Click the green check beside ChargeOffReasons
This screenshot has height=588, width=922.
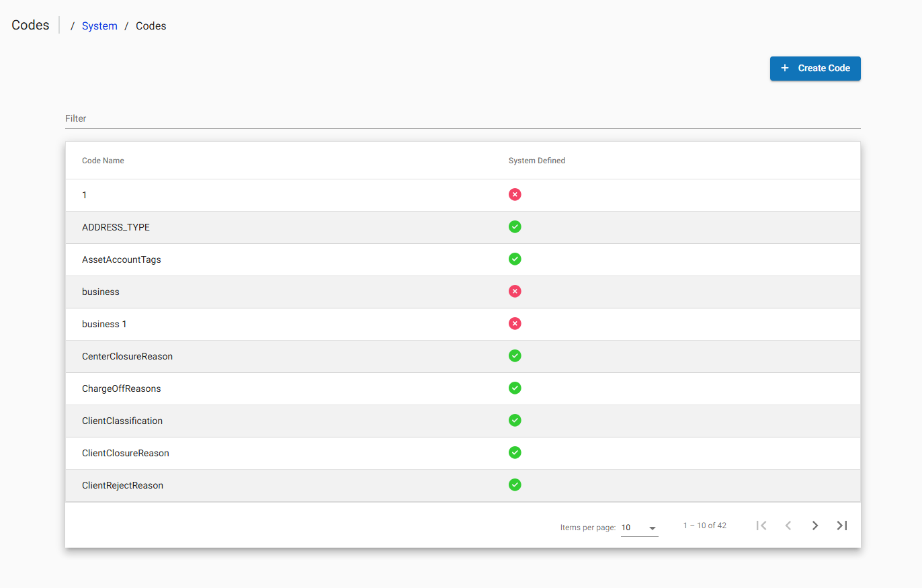coord(515,388)
